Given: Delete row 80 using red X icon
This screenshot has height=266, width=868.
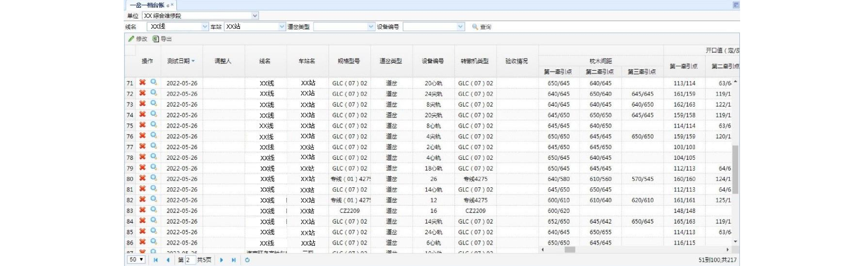Looking at the screenshot, I should point(142,178).
